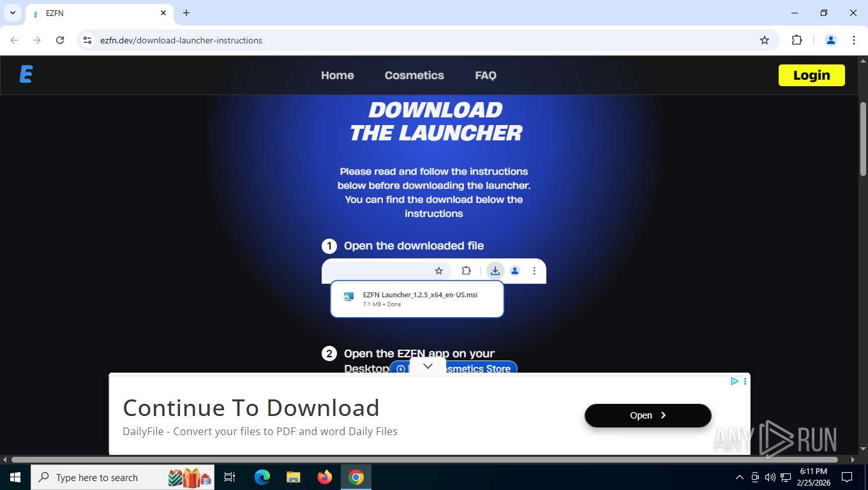Screen dimensions: 868x490
Task: Click the AdChoices triangle icon
Action: pyautogui.click(x=735, y=381)
